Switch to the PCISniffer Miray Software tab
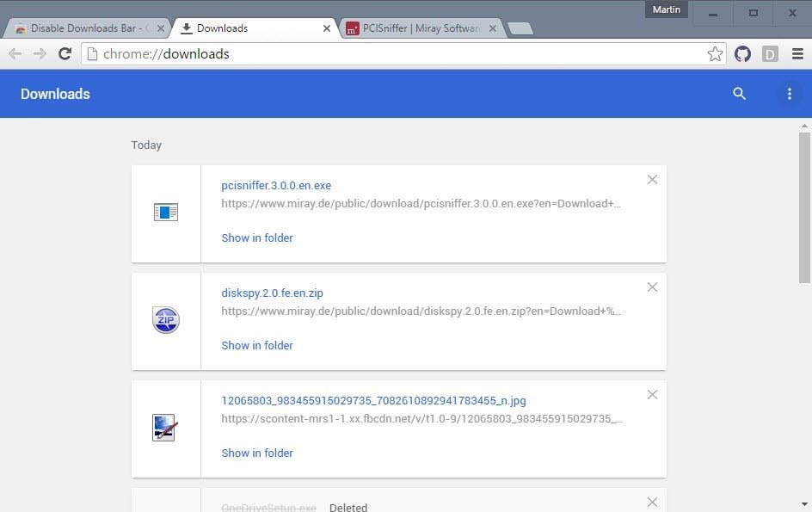 pyautogui.click(x=420, y=28)
